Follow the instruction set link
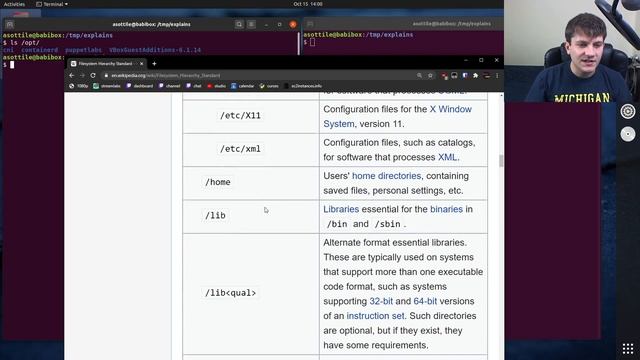 376,316
